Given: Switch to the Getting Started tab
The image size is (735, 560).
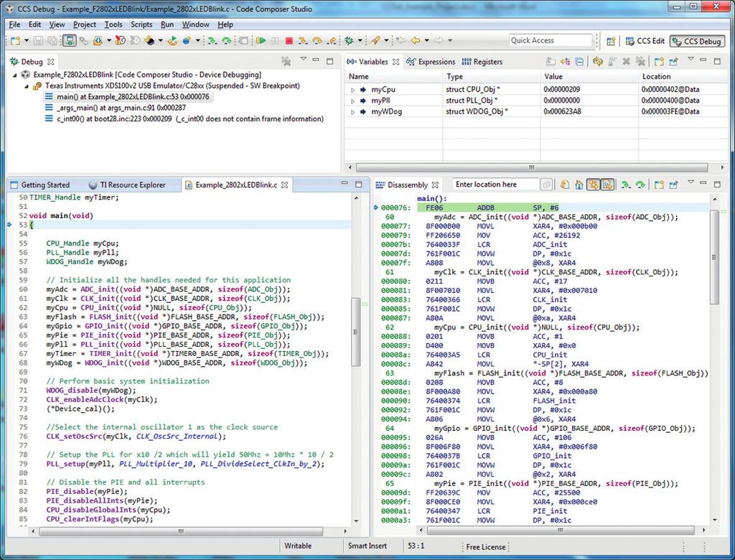Looking at the screenshot, I should pyautogui.click(x=40, y=185).
